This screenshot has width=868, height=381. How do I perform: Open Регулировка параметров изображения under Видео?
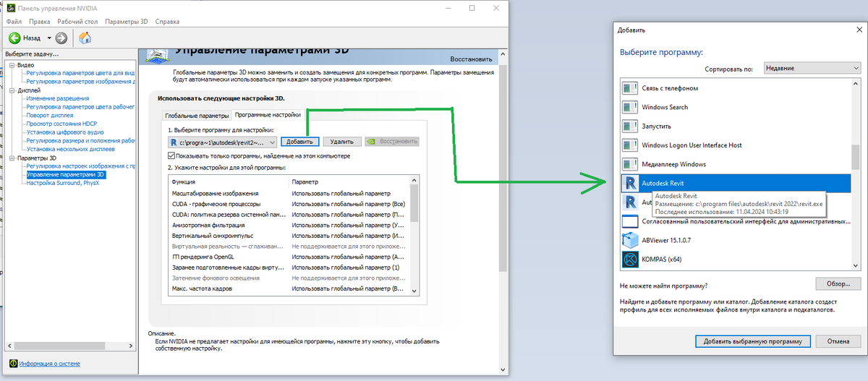click(80, 81)
